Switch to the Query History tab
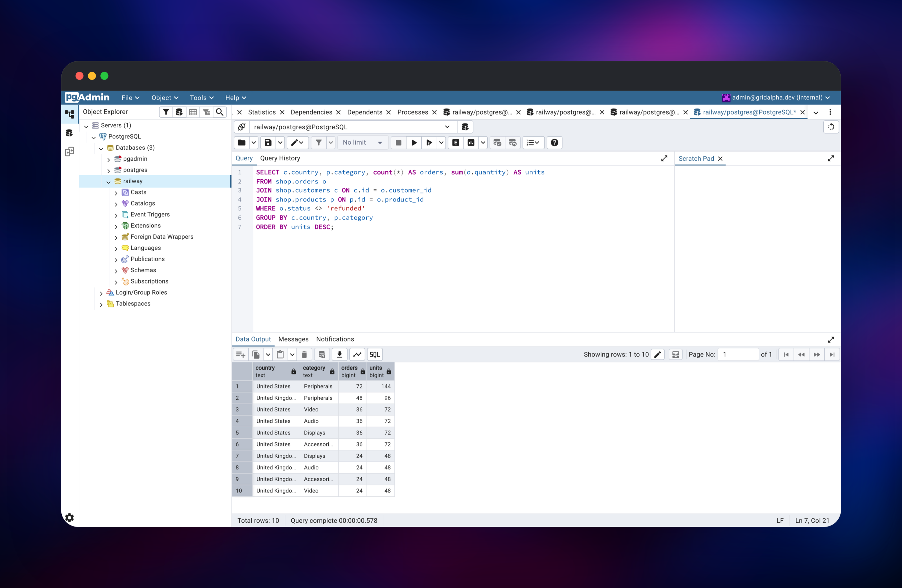The image size is (902, 588). coord(280,158)
